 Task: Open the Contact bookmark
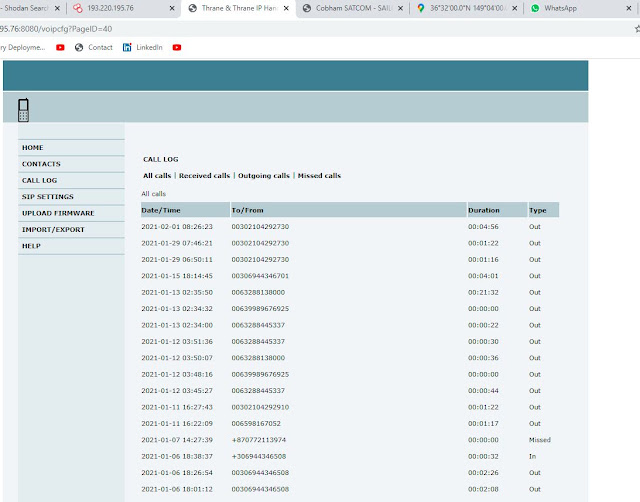[94, 47]
